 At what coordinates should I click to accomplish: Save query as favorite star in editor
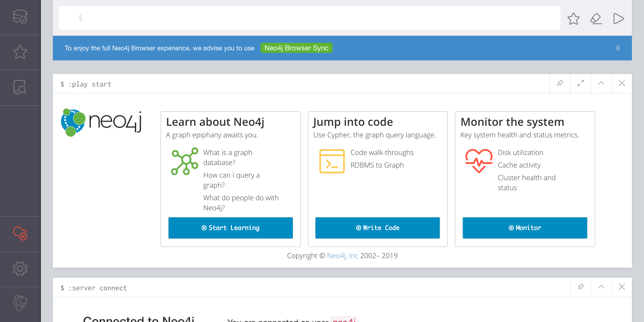[573, 19]
